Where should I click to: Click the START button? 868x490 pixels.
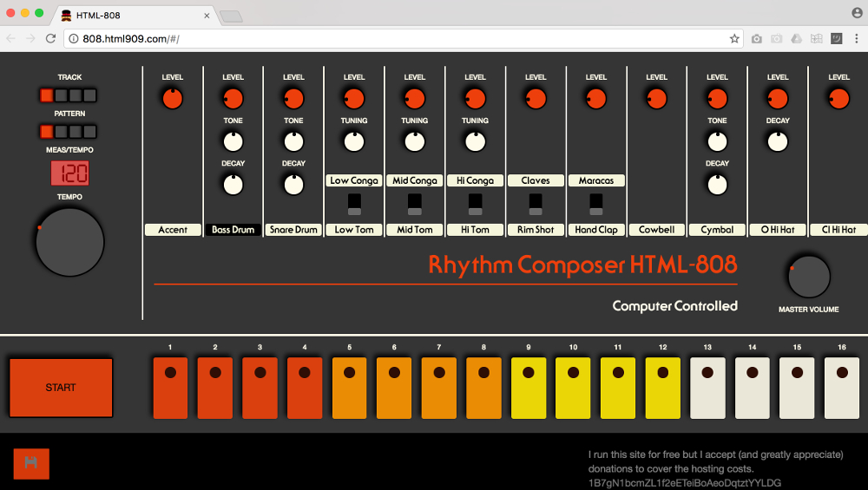click(61, 388)
